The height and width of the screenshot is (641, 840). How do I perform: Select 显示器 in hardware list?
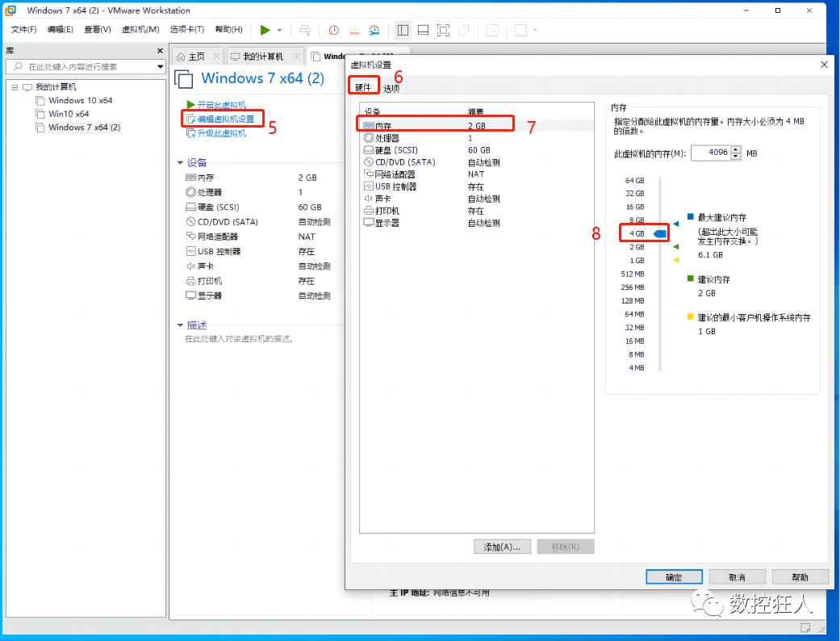(x=476, y=223)
